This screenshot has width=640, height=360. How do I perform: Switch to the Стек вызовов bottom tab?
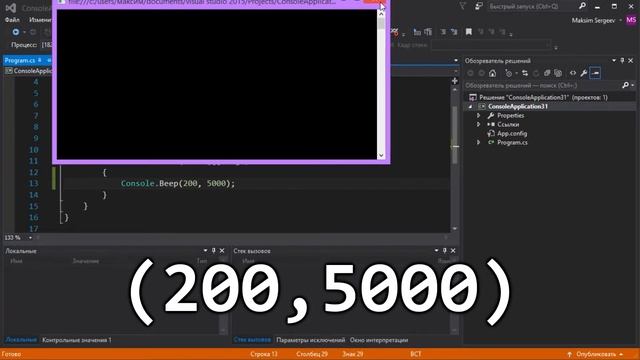[x=252, y=340]
